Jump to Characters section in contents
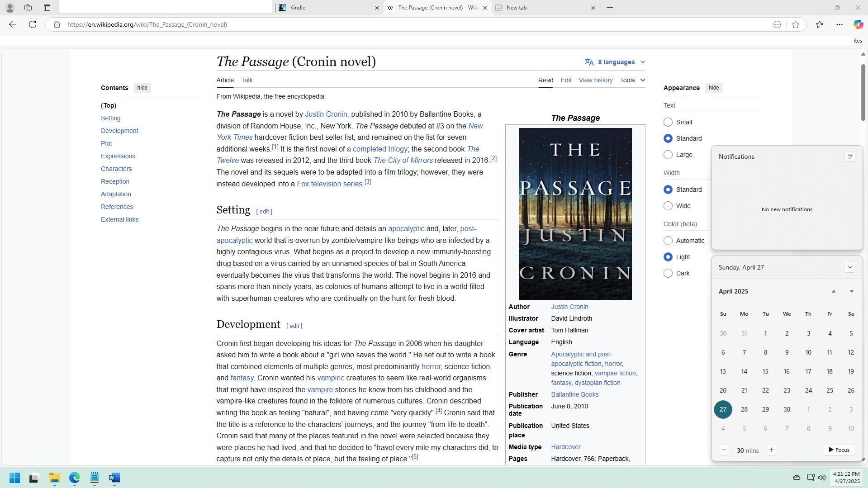The height and width of the screenshot is (488, 868). coord(116,169)
